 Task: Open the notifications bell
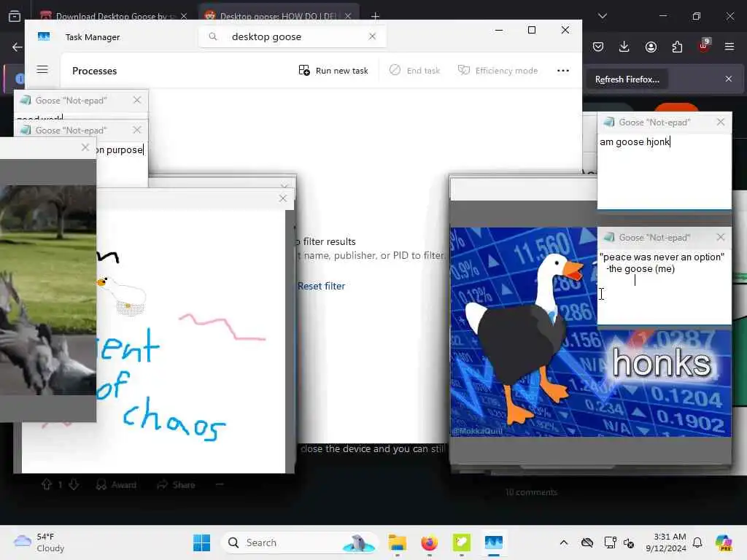[697, 542]
